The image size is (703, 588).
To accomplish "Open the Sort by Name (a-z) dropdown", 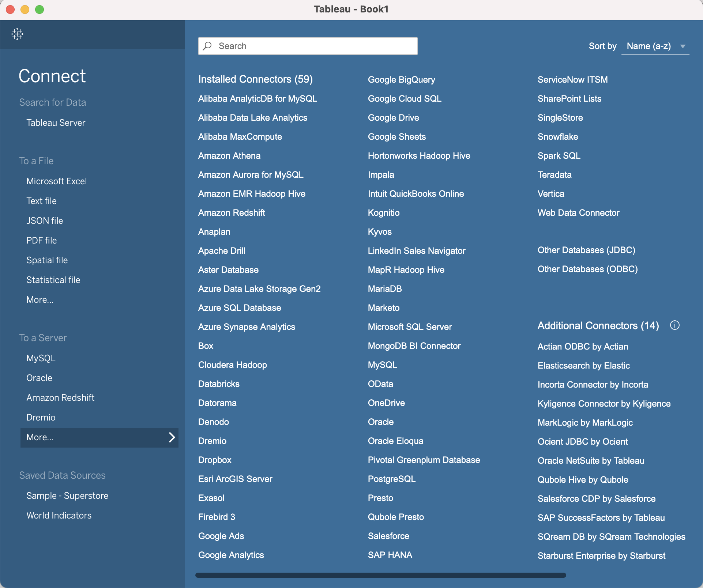I will tap(655, 46).
